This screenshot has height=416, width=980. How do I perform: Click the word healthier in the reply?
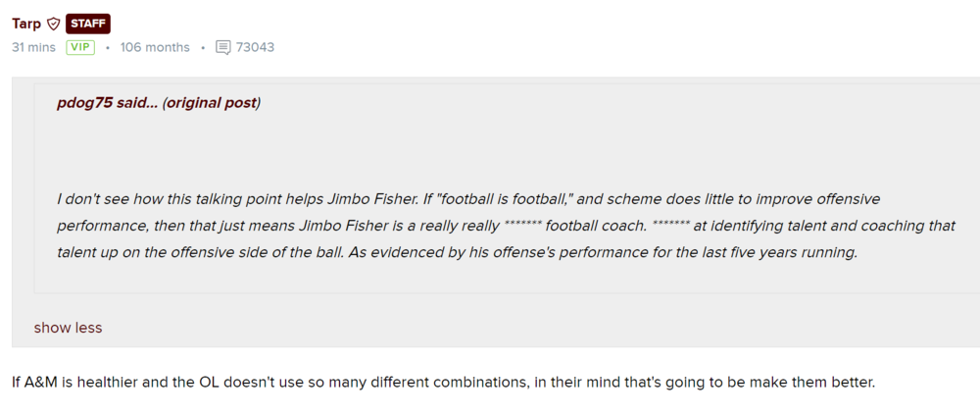(x=103, y=382)
